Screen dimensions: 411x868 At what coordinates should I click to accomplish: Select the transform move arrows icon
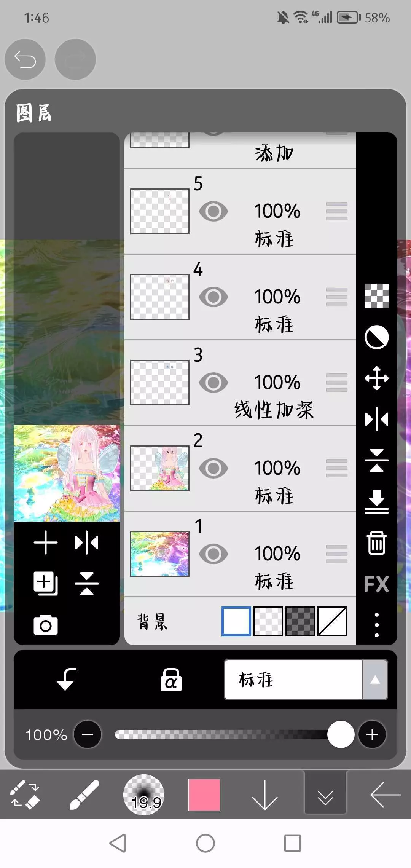[376, 378]
